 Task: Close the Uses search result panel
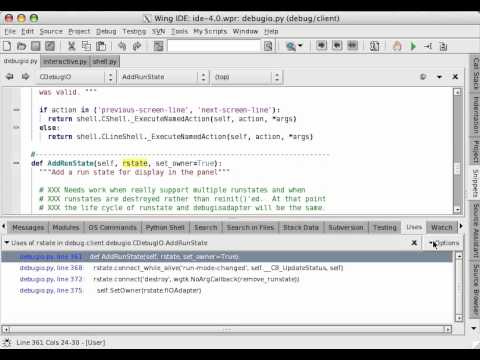click(414, 243)
